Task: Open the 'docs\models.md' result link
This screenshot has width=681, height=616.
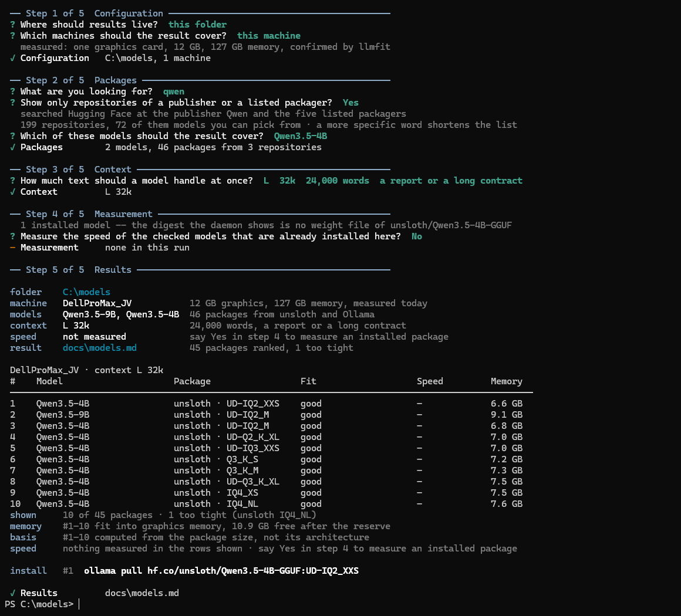Action: click(x=99, y=348)
